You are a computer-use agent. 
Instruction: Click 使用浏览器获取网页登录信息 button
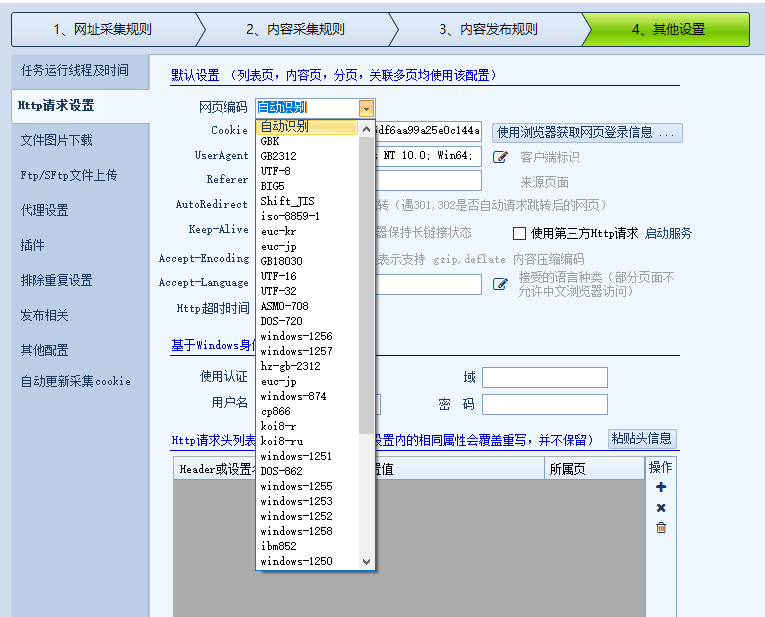(x=588, y=132)
